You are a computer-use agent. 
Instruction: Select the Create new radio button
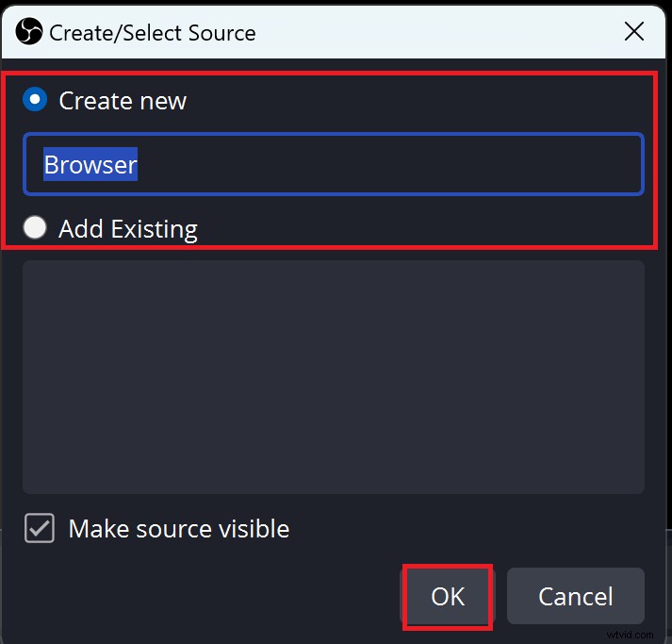pos(36,99)
